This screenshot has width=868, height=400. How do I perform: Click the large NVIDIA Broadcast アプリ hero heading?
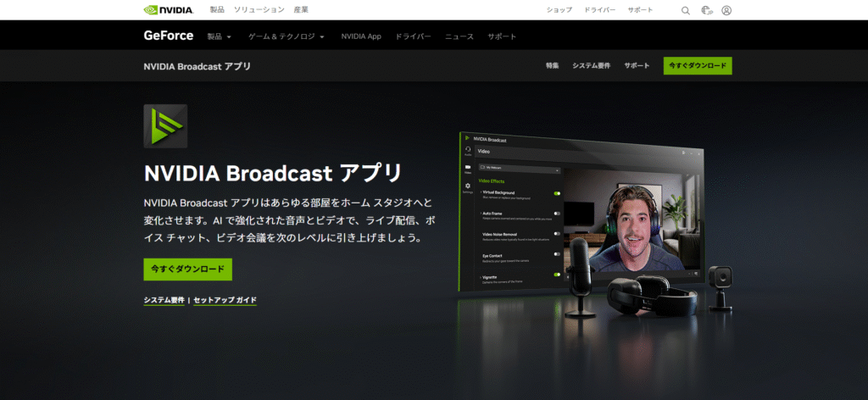click(273, 173)
